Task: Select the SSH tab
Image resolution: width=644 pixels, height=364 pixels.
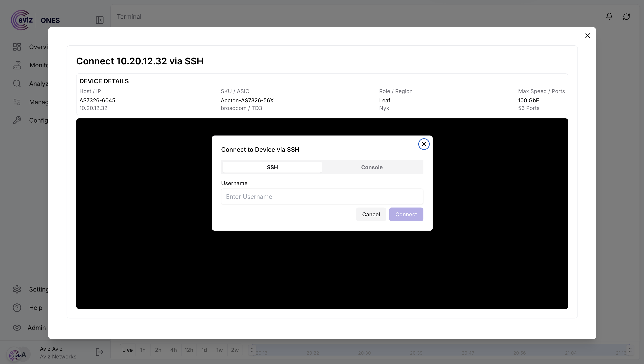Action: [x=272, y=167]
